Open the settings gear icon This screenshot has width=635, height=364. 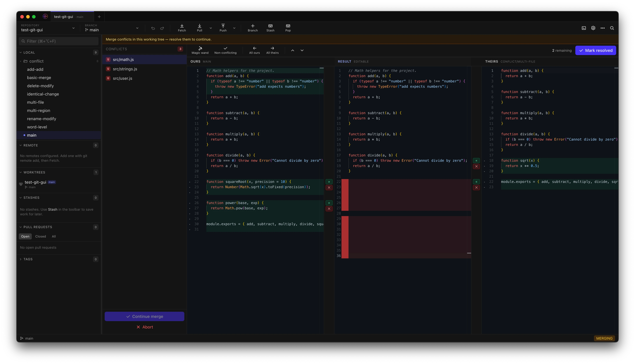tap(593, 28)
